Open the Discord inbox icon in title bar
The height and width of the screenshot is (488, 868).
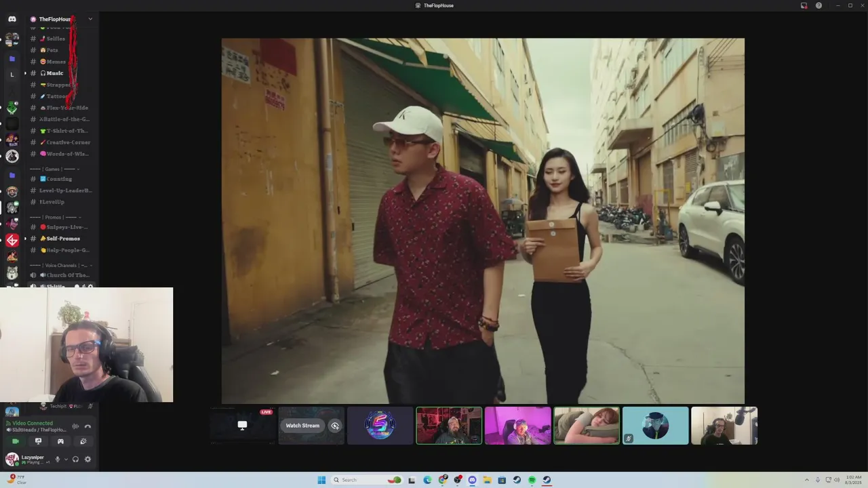click(804, 5)
